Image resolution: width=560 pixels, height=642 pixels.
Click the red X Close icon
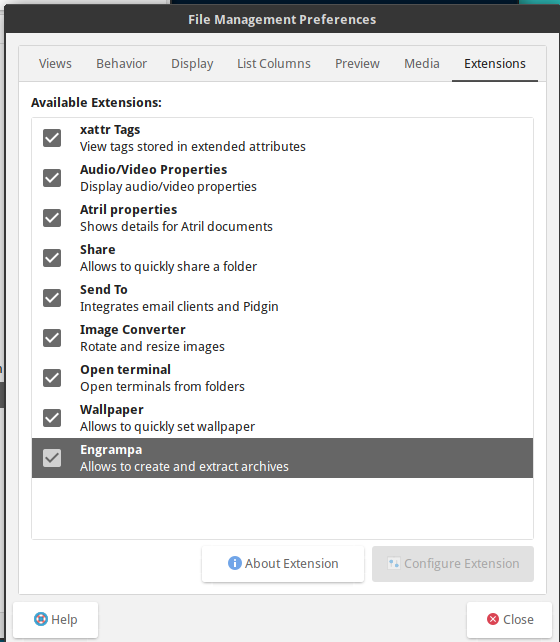[493, 619]
